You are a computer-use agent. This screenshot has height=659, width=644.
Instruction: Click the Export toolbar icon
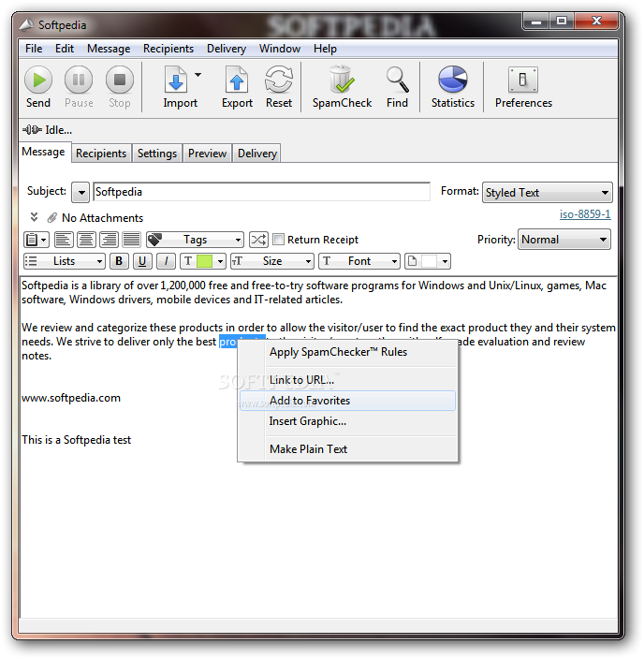click(x=237, y=80)
